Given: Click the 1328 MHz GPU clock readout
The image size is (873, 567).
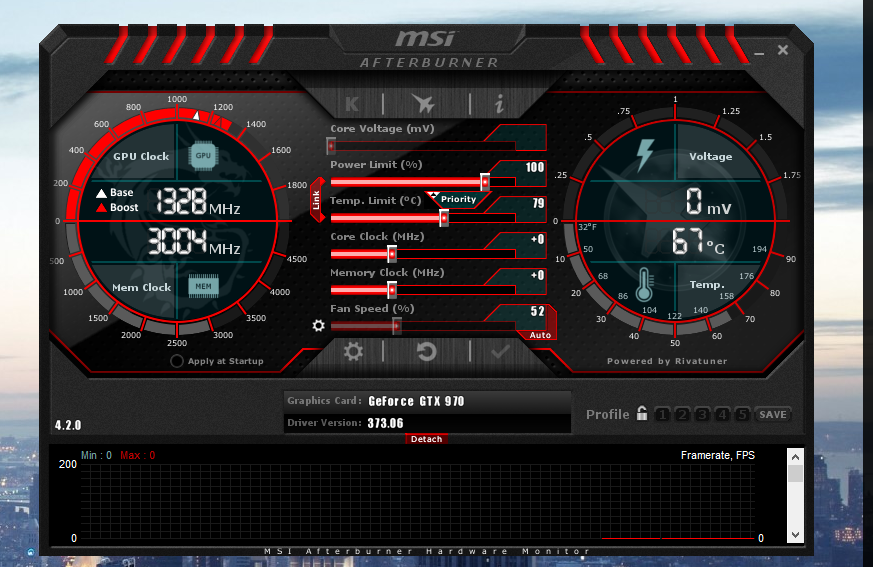Looking at the screenshot, I should pyautogui.click(x=198, y=202).
